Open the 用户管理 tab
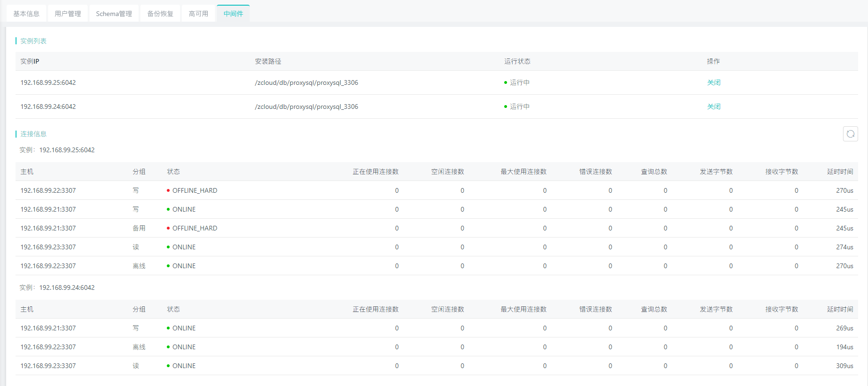The image size is (868, 386). point(68,14)
